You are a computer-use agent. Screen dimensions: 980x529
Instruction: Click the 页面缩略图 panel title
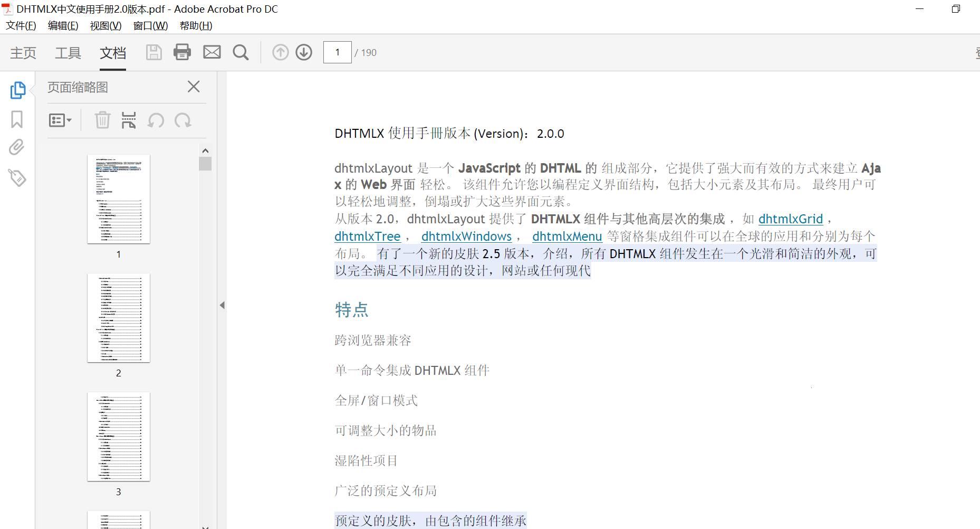tap(78, 87)
